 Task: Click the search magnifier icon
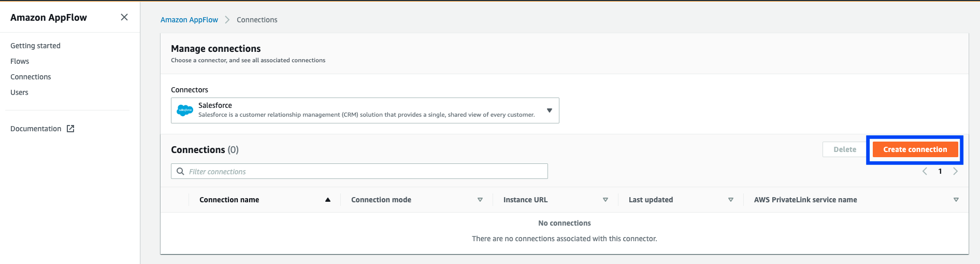[180, 171]
